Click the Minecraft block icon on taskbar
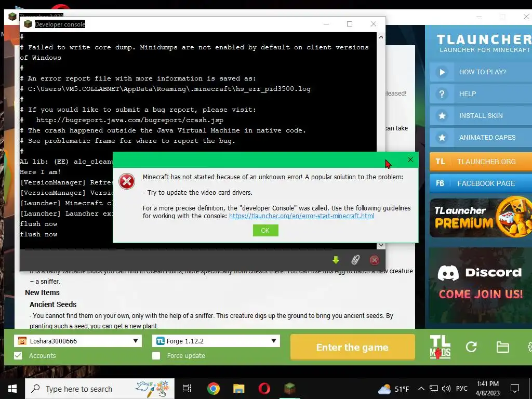Image resolution: width=532 pixels, height=399 pixels. point(290,389)
